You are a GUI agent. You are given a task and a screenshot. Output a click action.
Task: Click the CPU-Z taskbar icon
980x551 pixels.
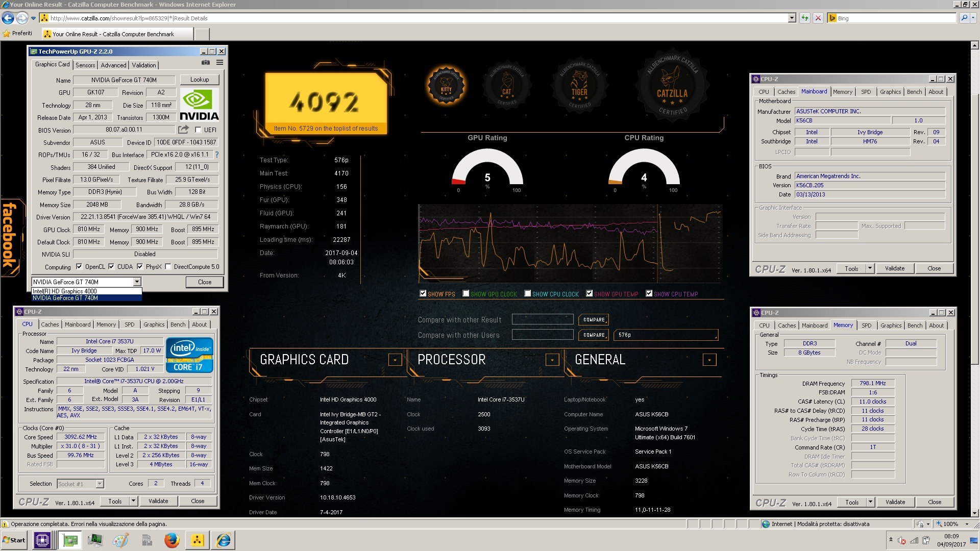click(42, 540)
